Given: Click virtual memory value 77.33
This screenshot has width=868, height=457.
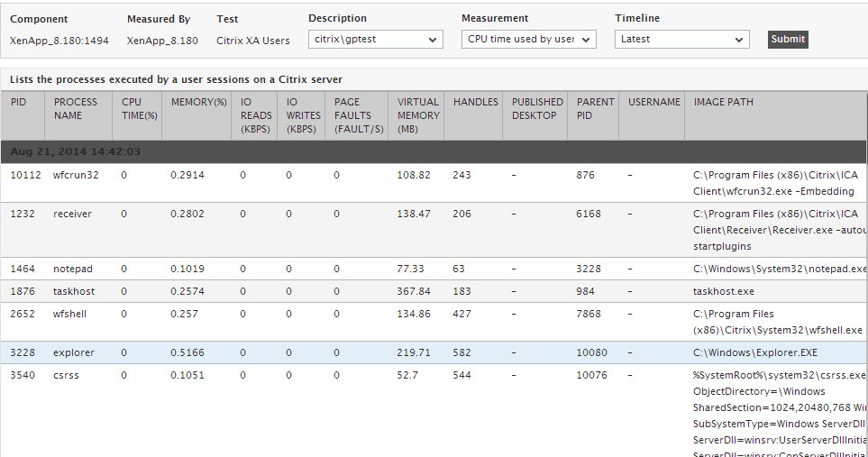Looking at the screenshot, I should 410,269.
